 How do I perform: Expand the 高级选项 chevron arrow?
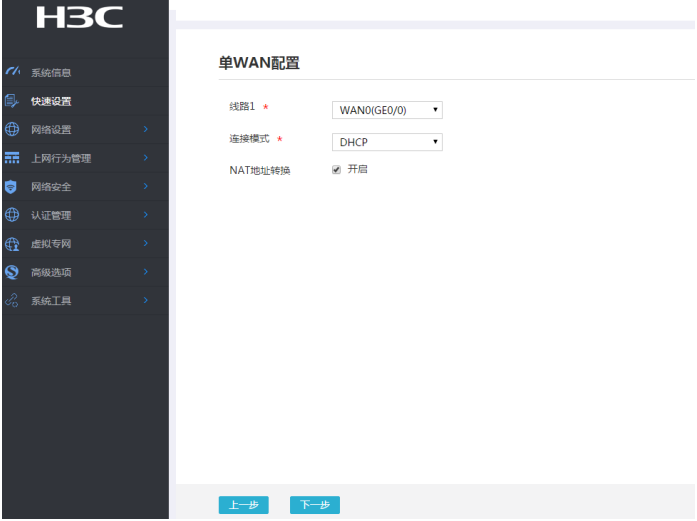coord(146,271)
